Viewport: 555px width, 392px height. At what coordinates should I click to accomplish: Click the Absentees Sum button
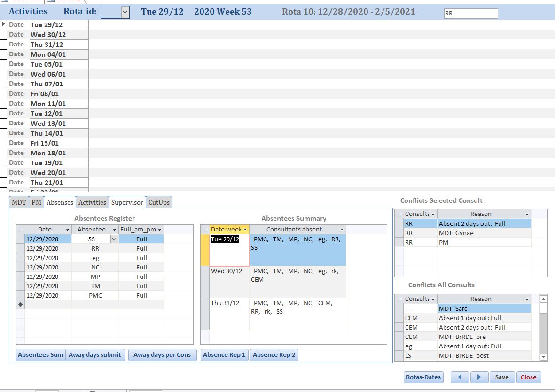tap(40, 355)
